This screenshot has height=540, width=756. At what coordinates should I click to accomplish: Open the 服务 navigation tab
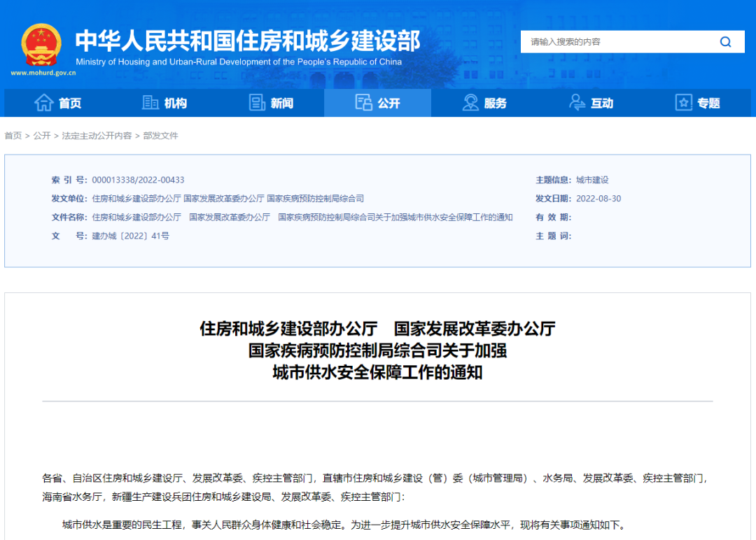tap(495, 104)
